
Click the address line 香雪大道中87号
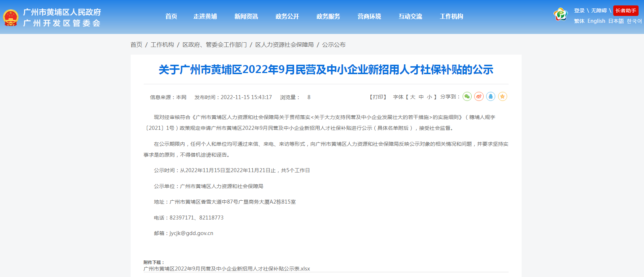pos(225,202)
